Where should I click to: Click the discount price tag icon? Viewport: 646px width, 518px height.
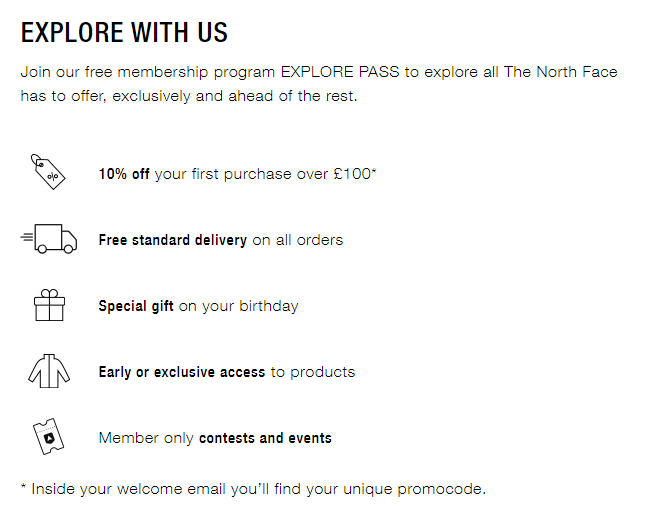48,172
